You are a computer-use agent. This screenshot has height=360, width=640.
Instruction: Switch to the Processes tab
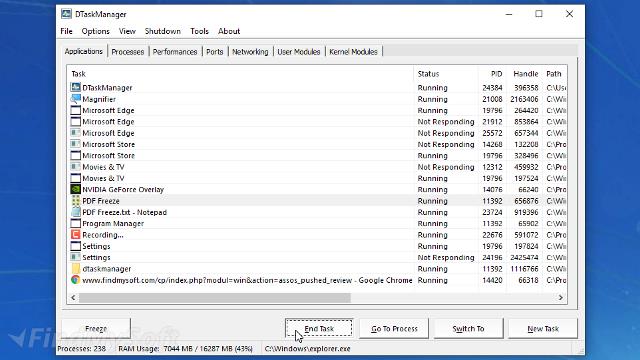(128, 52)
